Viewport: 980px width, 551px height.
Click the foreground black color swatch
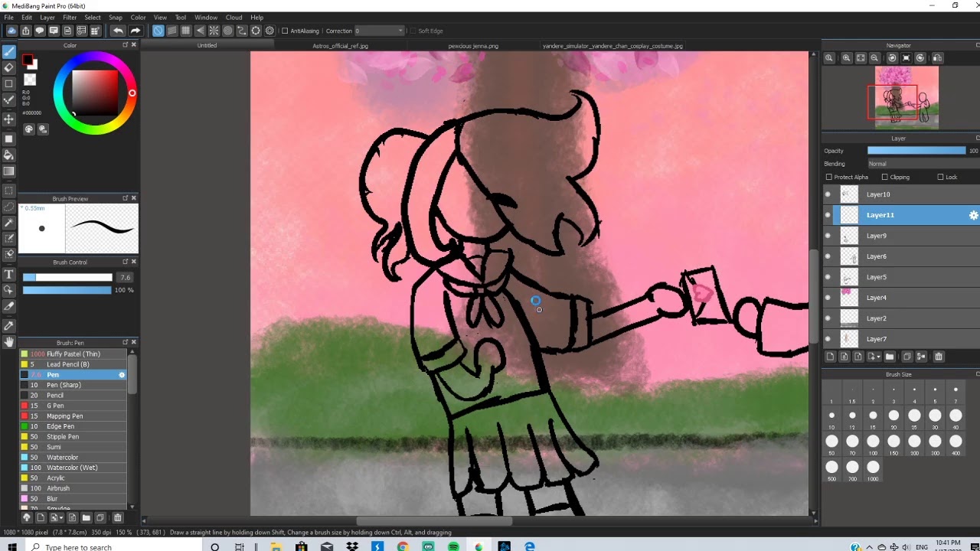click(28, 60)
